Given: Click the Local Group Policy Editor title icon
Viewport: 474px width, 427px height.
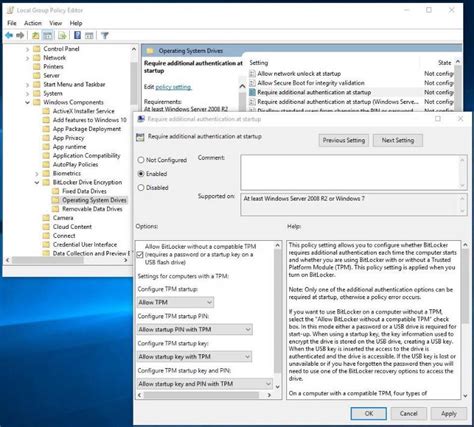Looking at the screenshot, I should (11, 10).
